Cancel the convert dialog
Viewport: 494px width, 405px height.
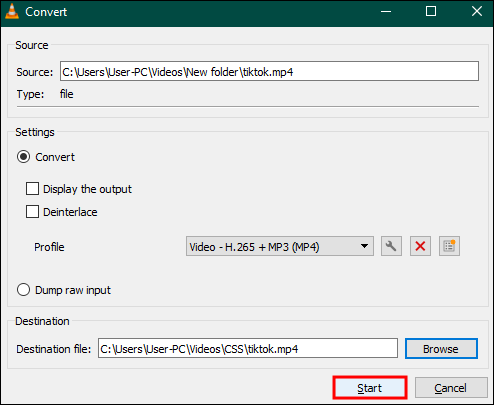[x=451, y=388]
